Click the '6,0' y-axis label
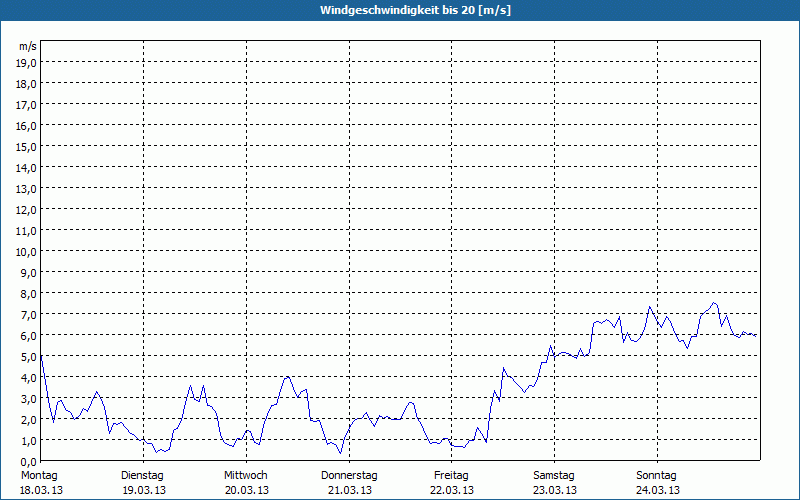Viewport: 800px width, 500px height. tap(29, 335)
